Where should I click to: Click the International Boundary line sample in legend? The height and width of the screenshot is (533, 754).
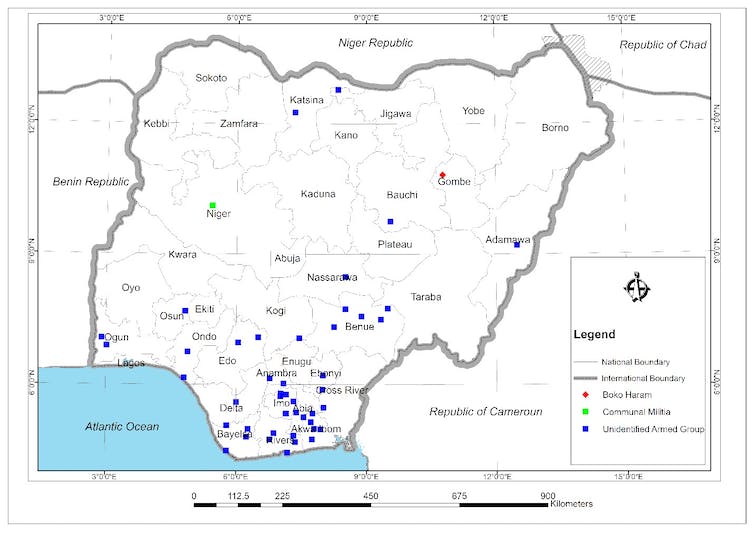(x=586, y=378)
